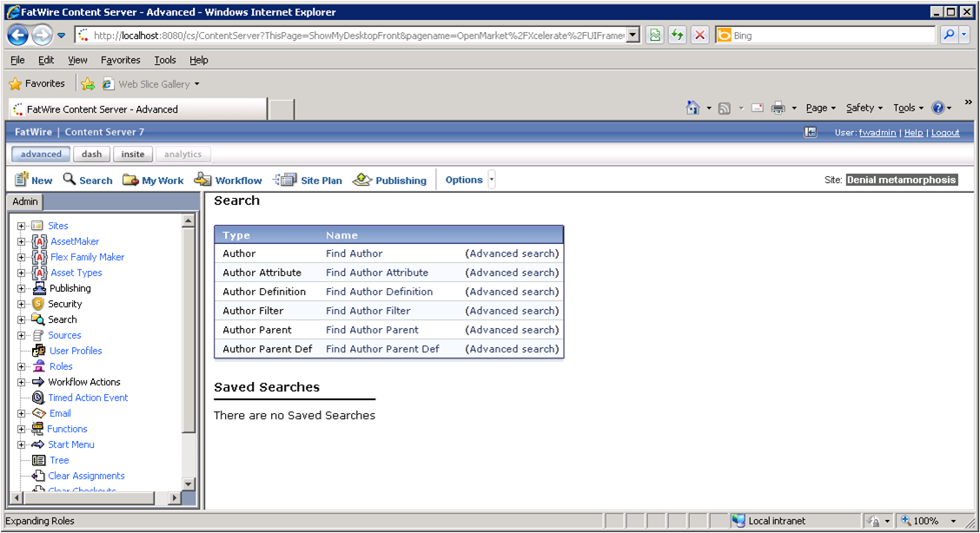Open the Clear Assignments tree link
The height and width of the screenshot is (533, 980).
click(86, 476)
